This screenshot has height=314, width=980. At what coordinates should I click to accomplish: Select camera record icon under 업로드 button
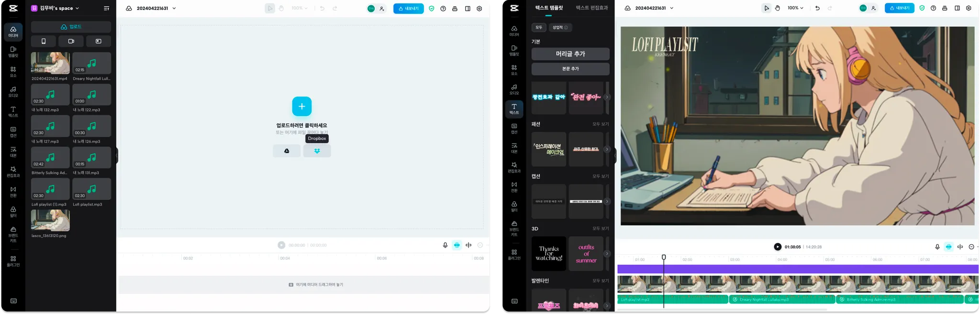(71, 41)
